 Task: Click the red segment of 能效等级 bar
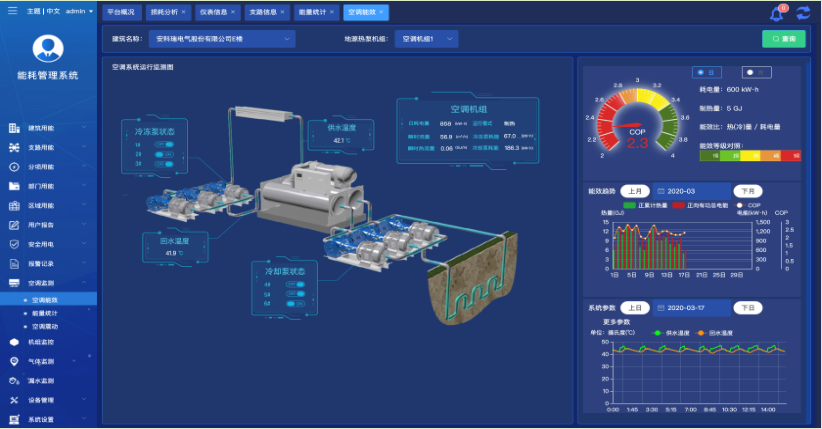[x=792, y=155]
